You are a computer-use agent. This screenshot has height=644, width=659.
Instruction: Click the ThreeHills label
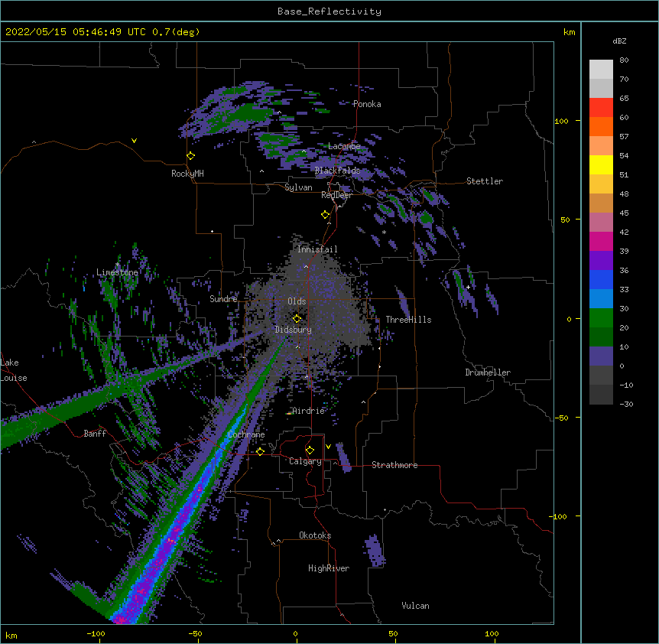click(x=408, y=320)
